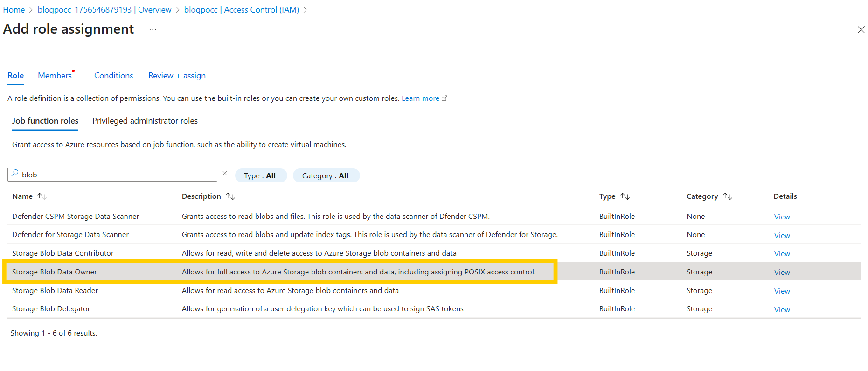The image size is (868, 371).
Task: Open the Category: All filter
Action: pos(326,176)
